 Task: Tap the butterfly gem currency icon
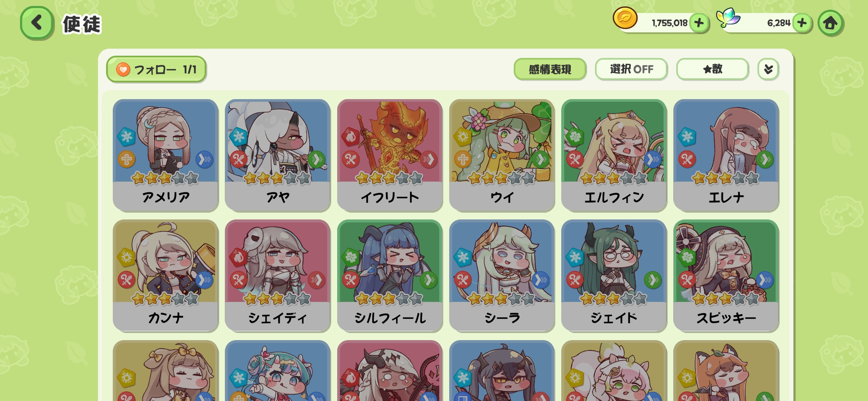728,18
